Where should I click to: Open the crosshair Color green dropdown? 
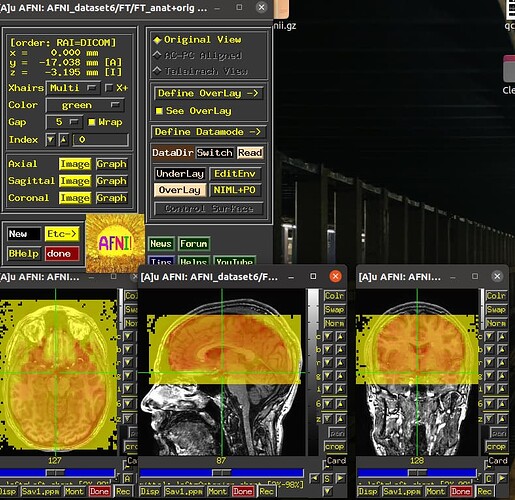click(x=85, y=105)
